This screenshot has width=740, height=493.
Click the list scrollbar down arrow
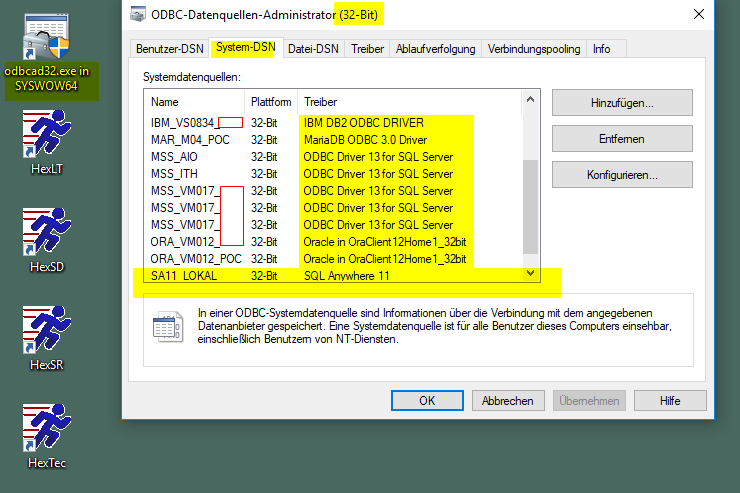530,273
